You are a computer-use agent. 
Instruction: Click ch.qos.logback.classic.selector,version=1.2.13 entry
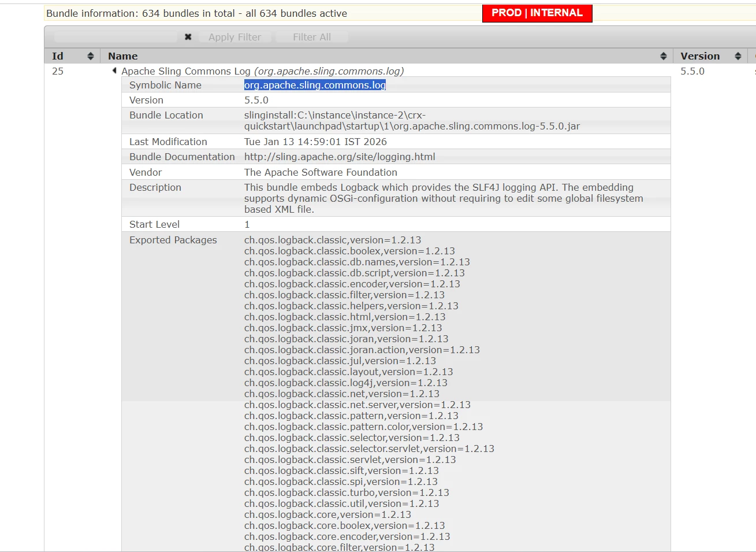pos(352,438)
